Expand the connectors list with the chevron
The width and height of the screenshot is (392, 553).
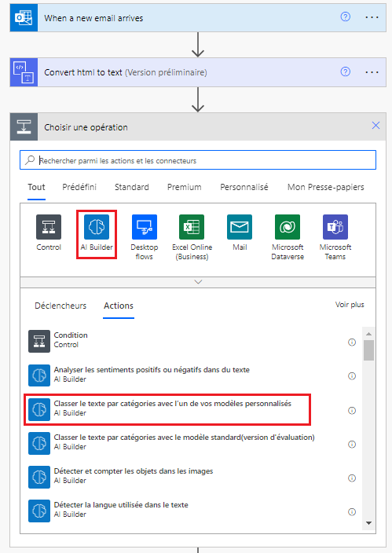(x=198, y=282)
